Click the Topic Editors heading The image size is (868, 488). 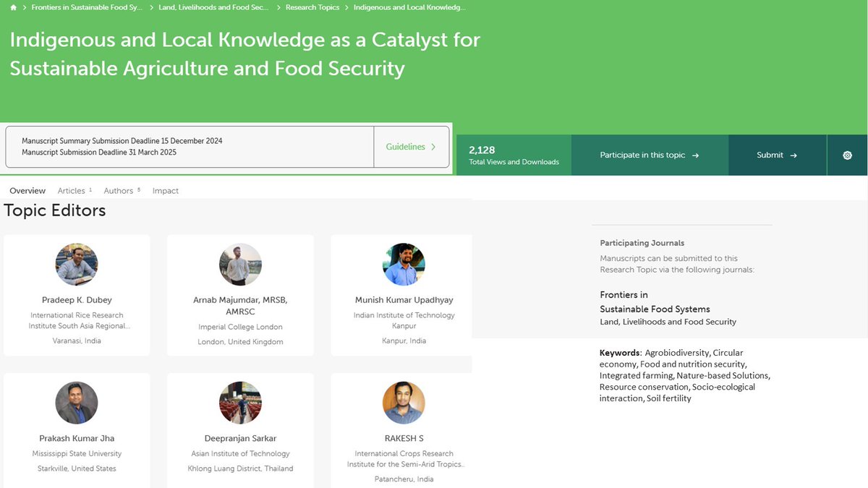pyautogui.click(x=55, y=210)
